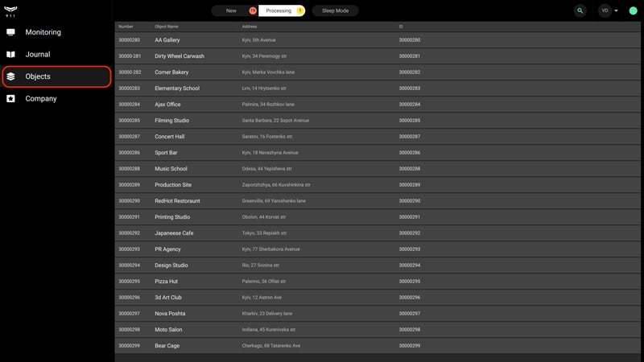Image resolution: width=644 pixels, height=362 pixels.
Task: Open the Corner Bakery object
Action: 378,72
